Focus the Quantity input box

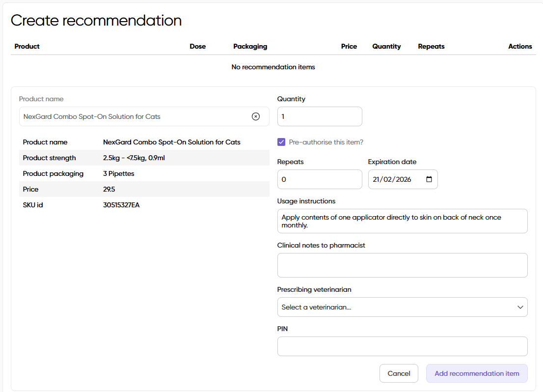pos(320,116)
